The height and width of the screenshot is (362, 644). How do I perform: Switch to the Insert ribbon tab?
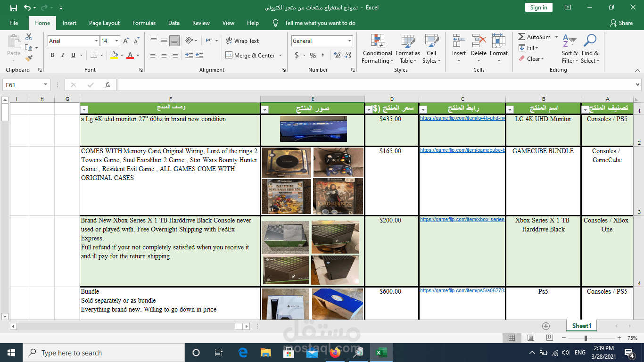click(69, 23)
